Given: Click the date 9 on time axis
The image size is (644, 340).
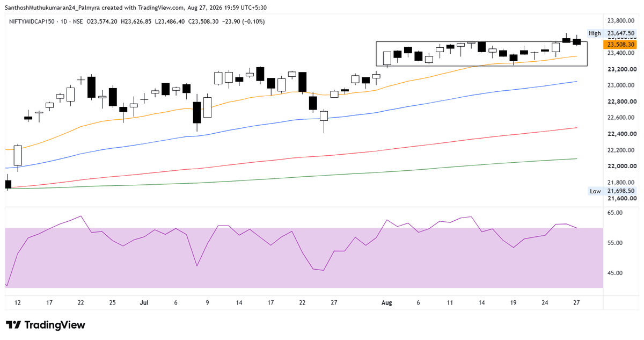Looking at the screenshot, I should [x=207, y=303].
